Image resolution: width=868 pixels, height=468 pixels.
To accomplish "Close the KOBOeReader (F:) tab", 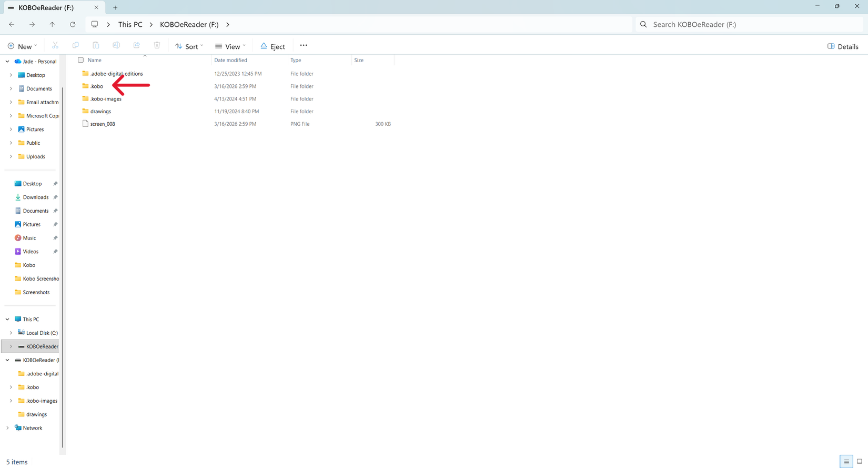I will pyautogui.click(x=96, y=7).
